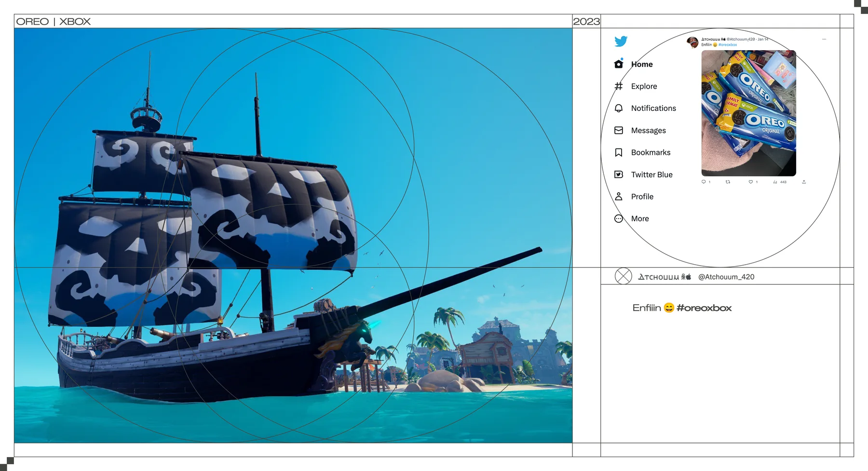Click the Home house icon
The height and width of the screenshot is (471, 868).
[619, 64]
